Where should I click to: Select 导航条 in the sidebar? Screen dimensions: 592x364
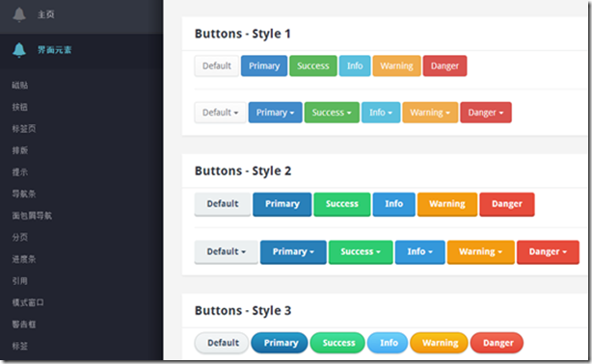click(24, 194)
